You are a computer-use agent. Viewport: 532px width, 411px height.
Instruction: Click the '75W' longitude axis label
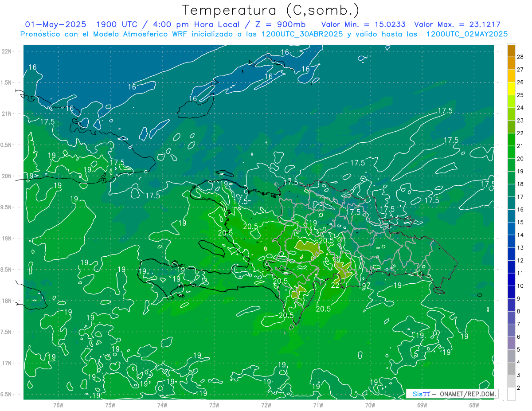[110, 405]
